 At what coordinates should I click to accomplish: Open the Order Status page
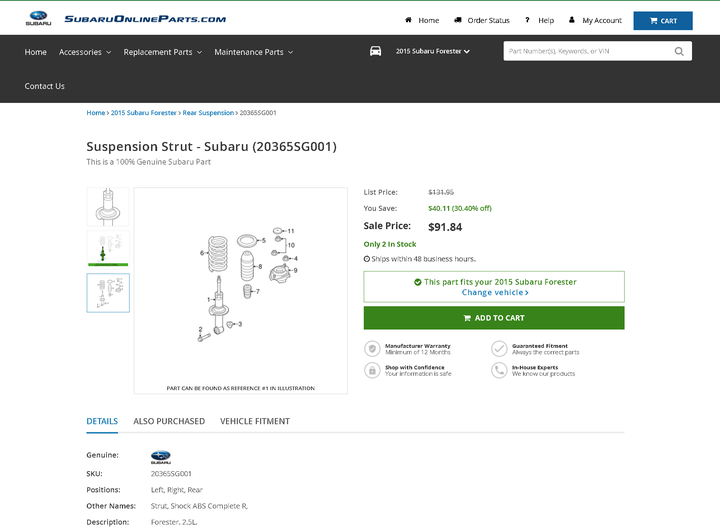point(488,20)
